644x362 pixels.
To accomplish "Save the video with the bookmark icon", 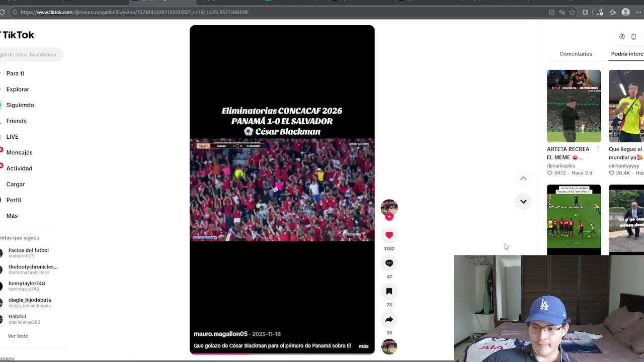I will pyautogui.click(x=389, y=291).
